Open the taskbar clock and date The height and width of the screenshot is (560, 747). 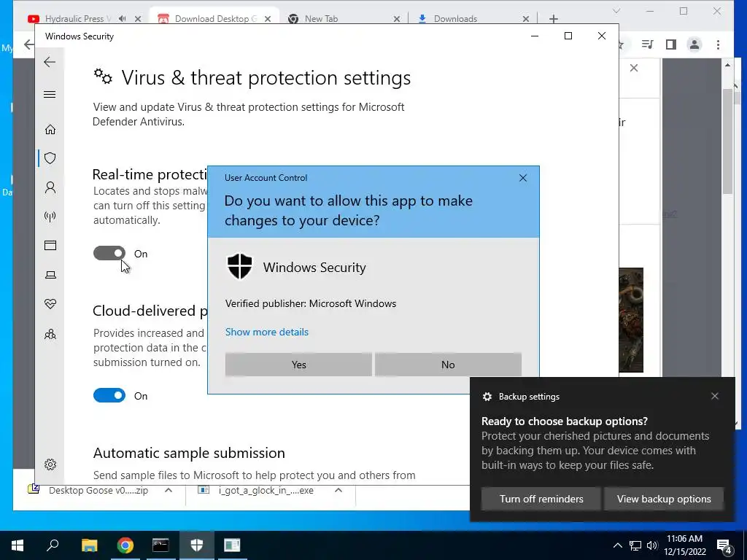pos(684,545)
